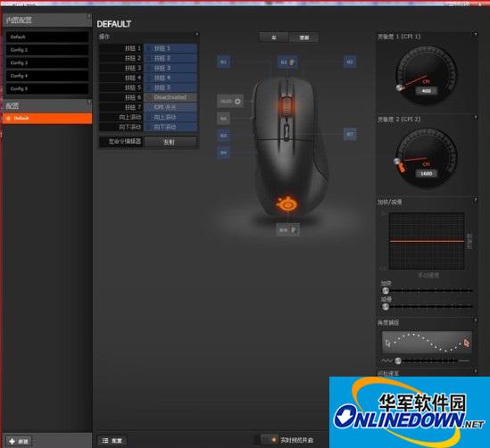490x448 pixels.
Task: Click the deceleration slider handle
Action: click(386, 307)
